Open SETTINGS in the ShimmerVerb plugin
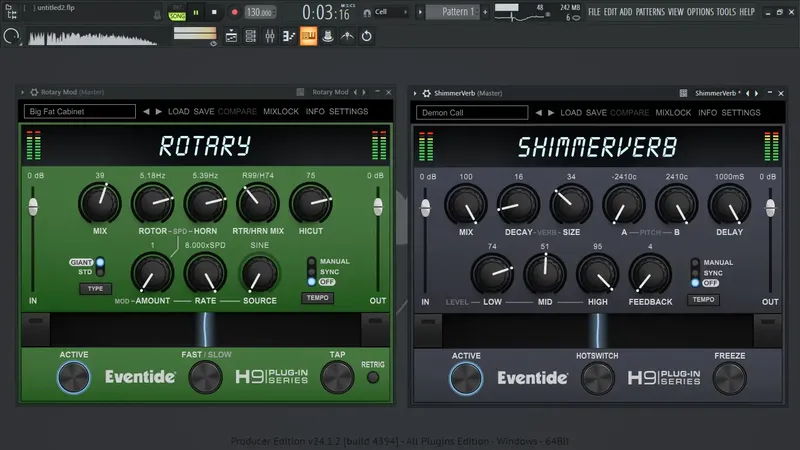The width and height of the screenshot is (800, 450). point(741,113)
